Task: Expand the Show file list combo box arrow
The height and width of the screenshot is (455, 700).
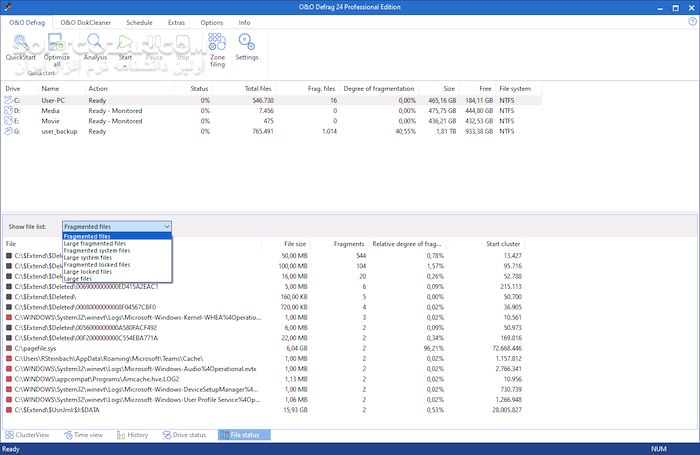Action: click(167, 226)
